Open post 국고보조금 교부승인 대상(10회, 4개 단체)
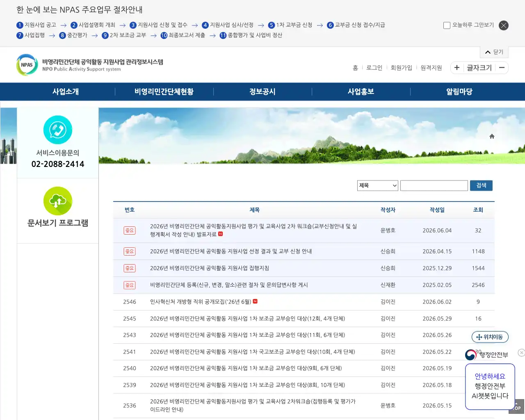 coord(253,352)
